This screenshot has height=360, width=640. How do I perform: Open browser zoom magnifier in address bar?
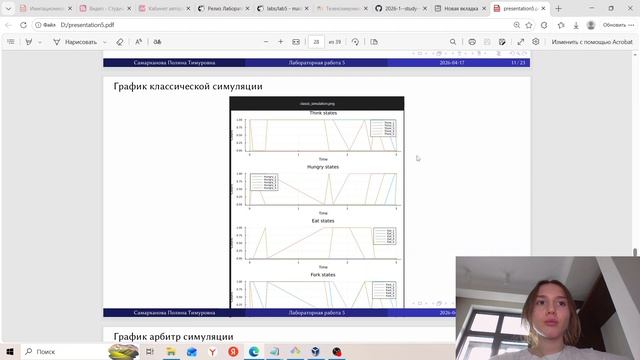[517, 25]
